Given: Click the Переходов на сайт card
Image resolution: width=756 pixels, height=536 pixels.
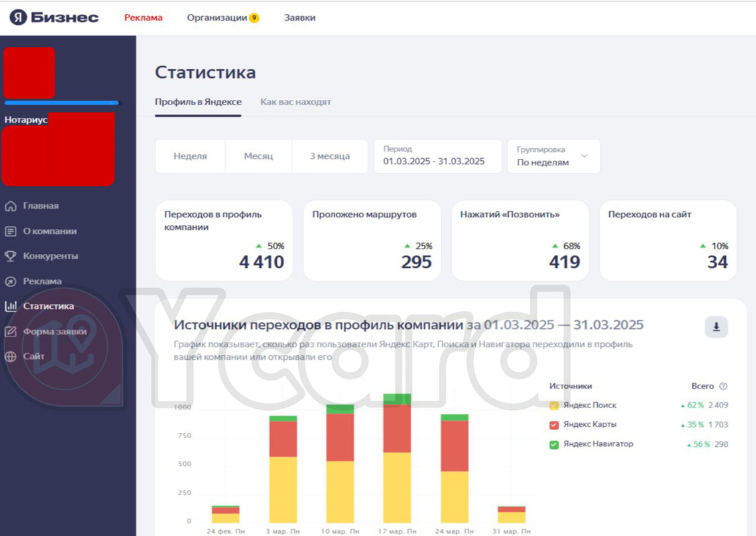Looking at the screenshot, I should click(668, 240).
